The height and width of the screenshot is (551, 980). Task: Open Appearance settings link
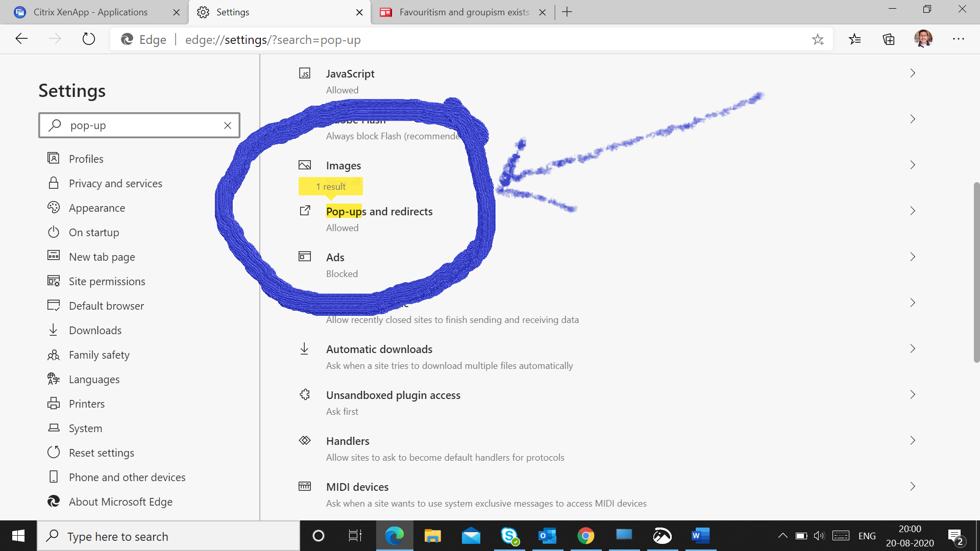pyautogui.click(x=97, y=208)
